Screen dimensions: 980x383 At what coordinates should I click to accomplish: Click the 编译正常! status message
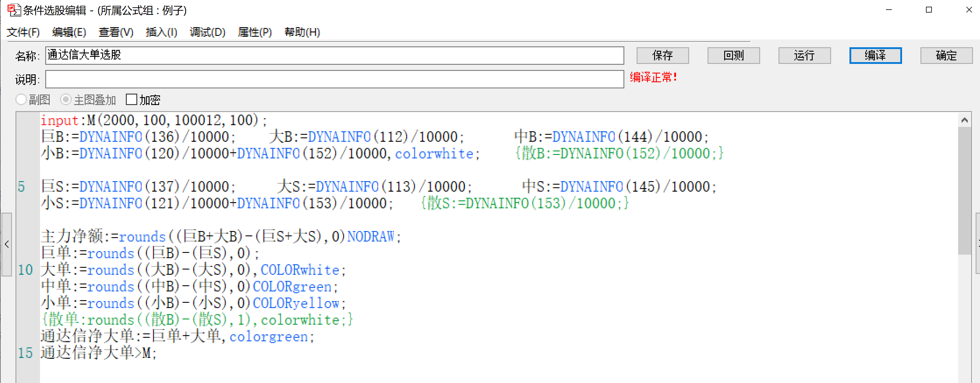[x=653, y=78]
